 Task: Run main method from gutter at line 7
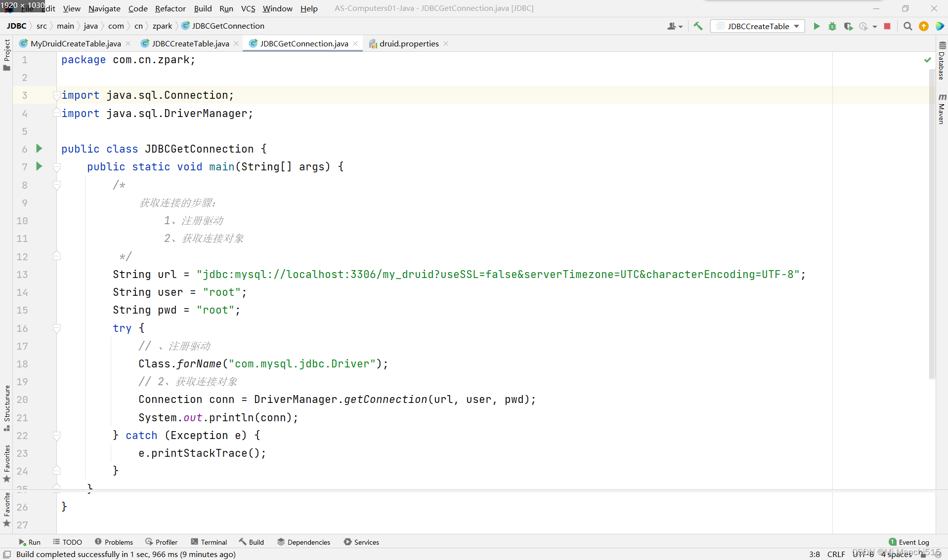pyautogui.click(x=39, y=166)
